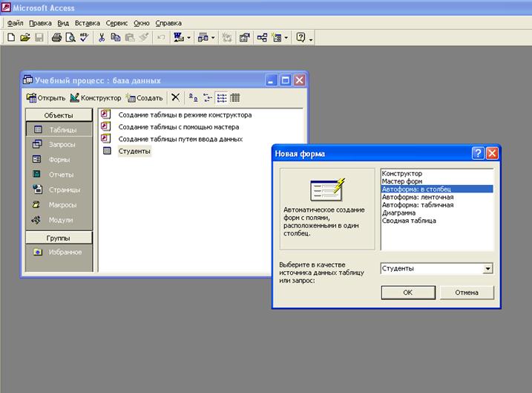Screen dimensions: 532x393
Task: Click the Открыть button in database window
Action: click(46, 98)
